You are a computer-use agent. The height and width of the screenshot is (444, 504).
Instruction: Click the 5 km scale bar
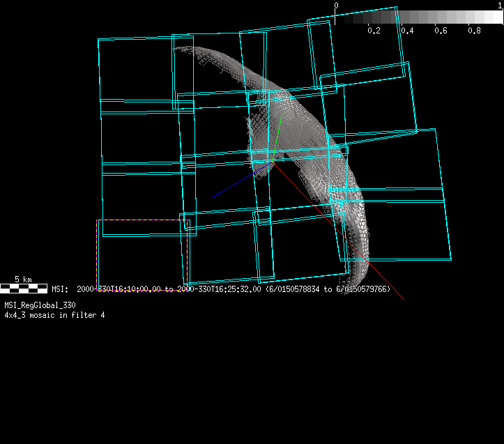click(x=23, y=287)
